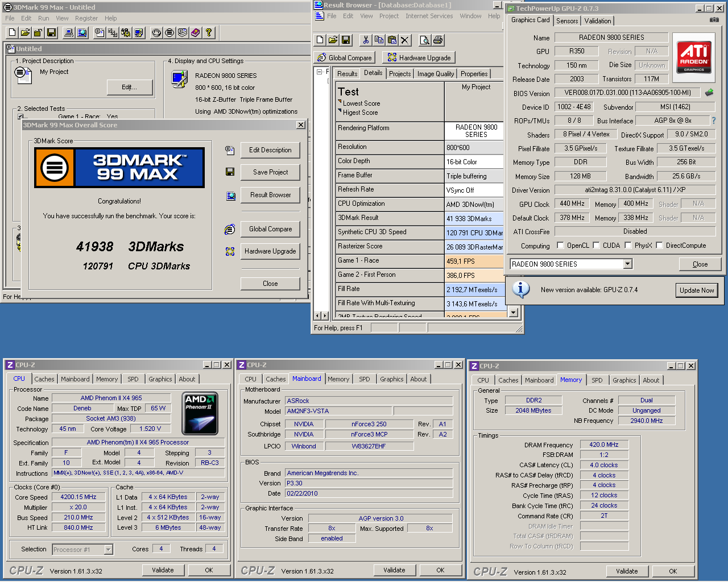
Task: Open the Caches tab in first CPU-Z window
Action: coord(44,379)
